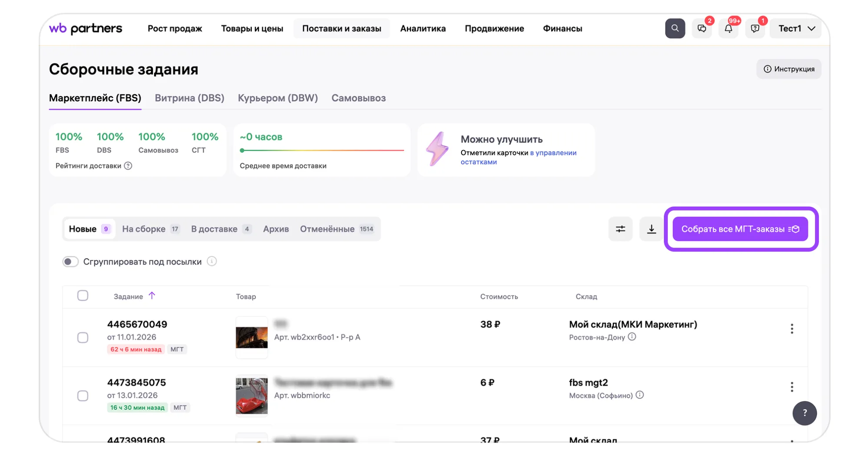Screen dimensions: 868x456
Task: Check the select-all checkbox in table header
Action: click(83, 296)
